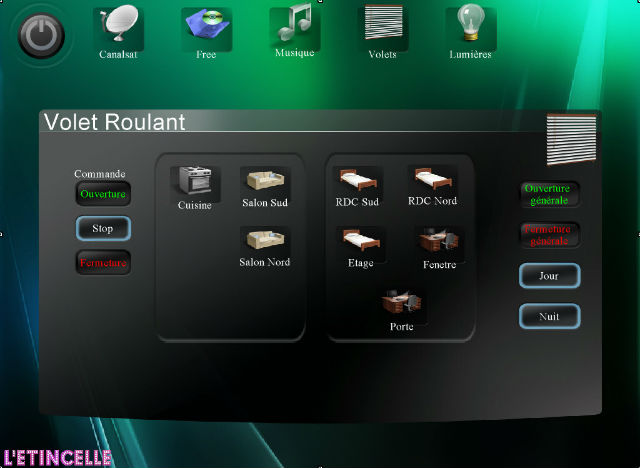Select the RDC Sud bed icon

tap(357, 181)
